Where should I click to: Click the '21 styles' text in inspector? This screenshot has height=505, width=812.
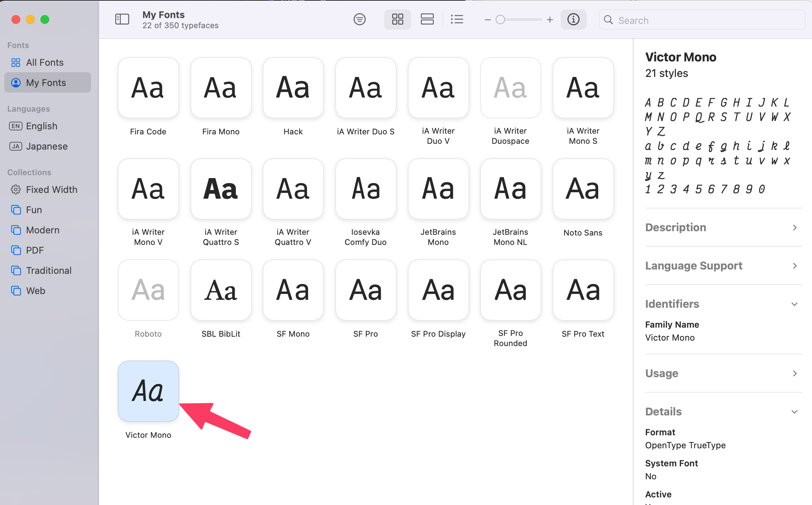click(666, 73)
